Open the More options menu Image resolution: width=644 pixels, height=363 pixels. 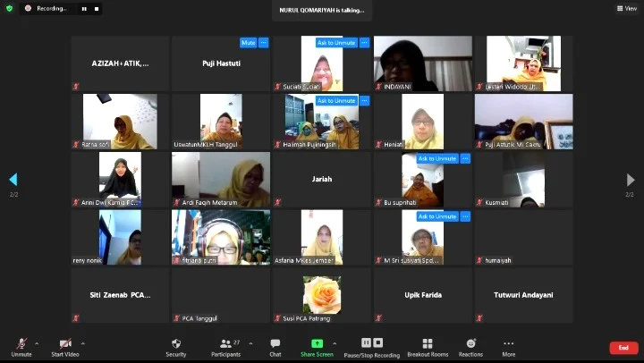point(509,344)
